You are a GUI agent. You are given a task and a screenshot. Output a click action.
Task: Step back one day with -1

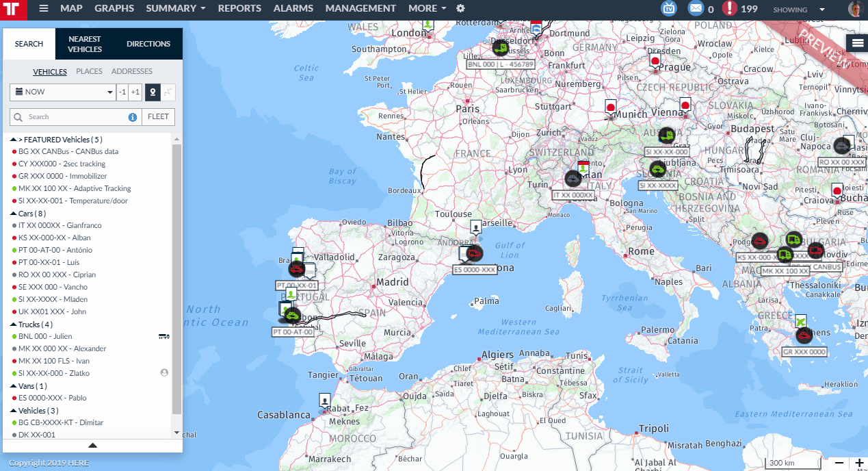[122, 92]
